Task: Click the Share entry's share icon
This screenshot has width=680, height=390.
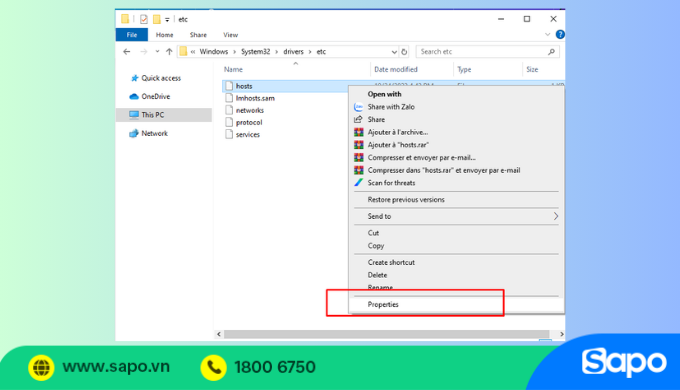Action: click(x=358, y=119)
